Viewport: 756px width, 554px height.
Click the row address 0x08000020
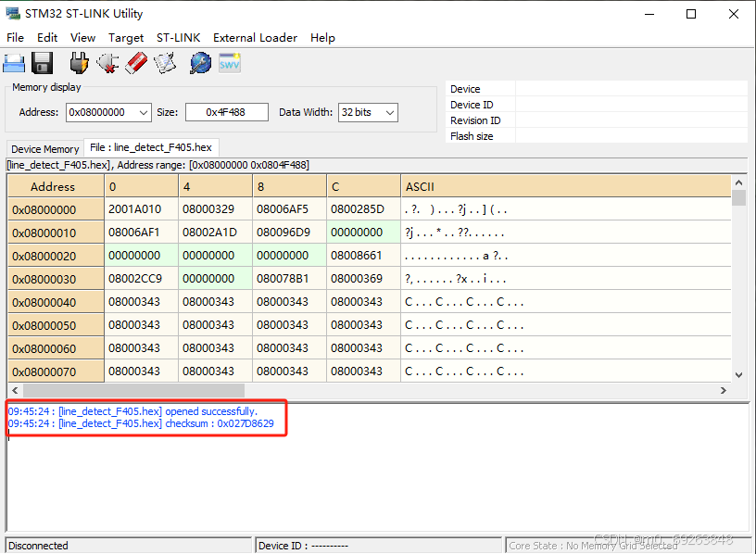(x=56, y=256)
